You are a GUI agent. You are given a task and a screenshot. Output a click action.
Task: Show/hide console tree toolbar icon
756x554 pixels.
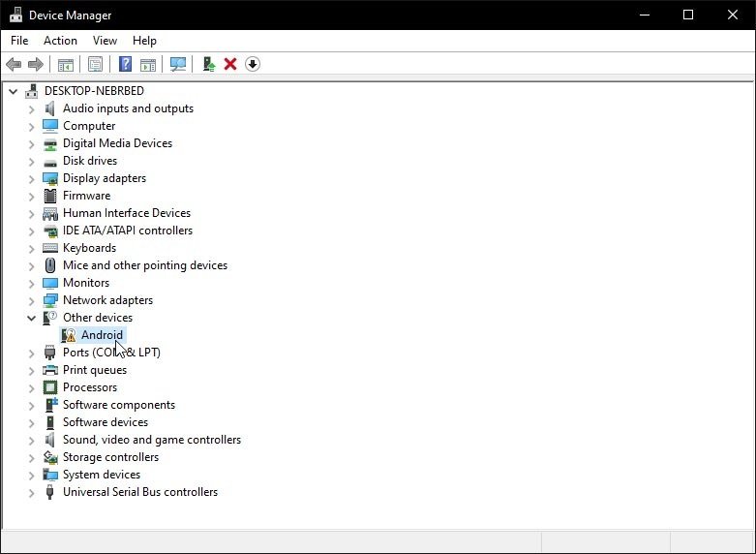[66, 64]
